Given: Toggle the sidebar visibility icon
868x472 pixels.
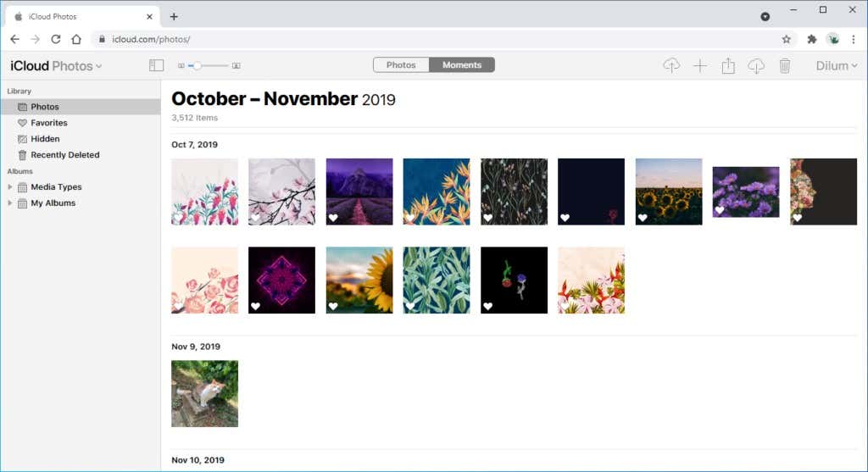Looking at the screenshot, I should (x=156, y=65).
